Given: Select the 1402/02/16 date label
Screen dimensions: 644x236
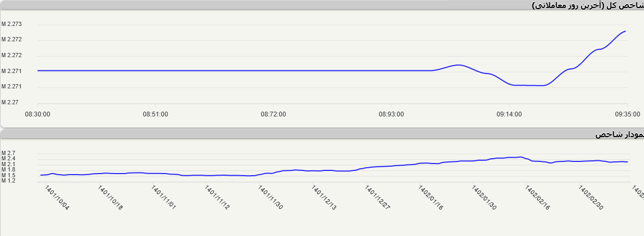Looking at the screenshot, I should pos(538,198).
